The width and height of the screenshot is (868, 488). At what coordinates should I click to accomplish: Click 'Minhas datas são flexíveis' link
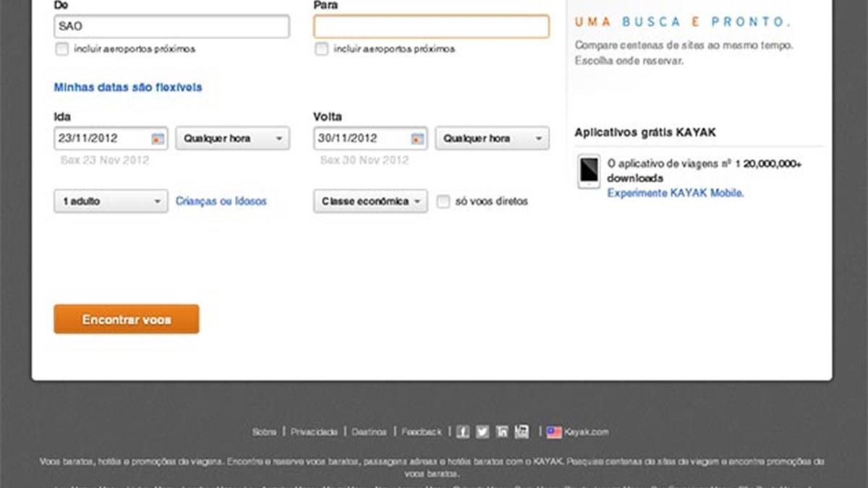click(128, 87)
